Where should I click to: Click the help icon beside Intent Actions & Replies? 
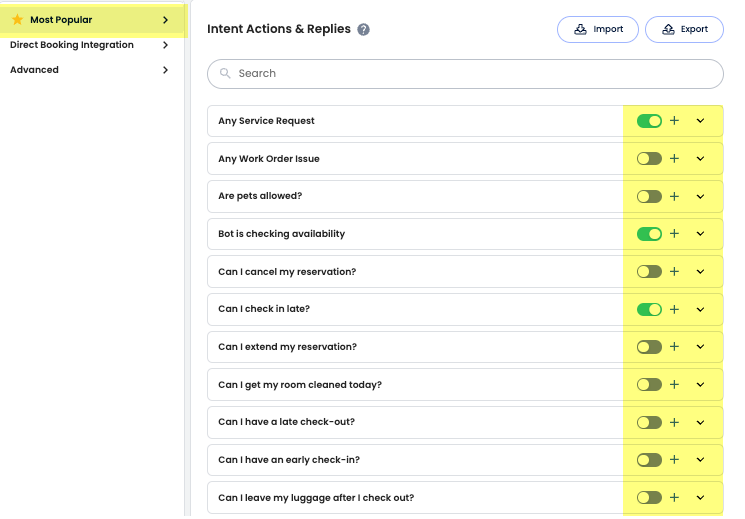click(x=364, y=30)
